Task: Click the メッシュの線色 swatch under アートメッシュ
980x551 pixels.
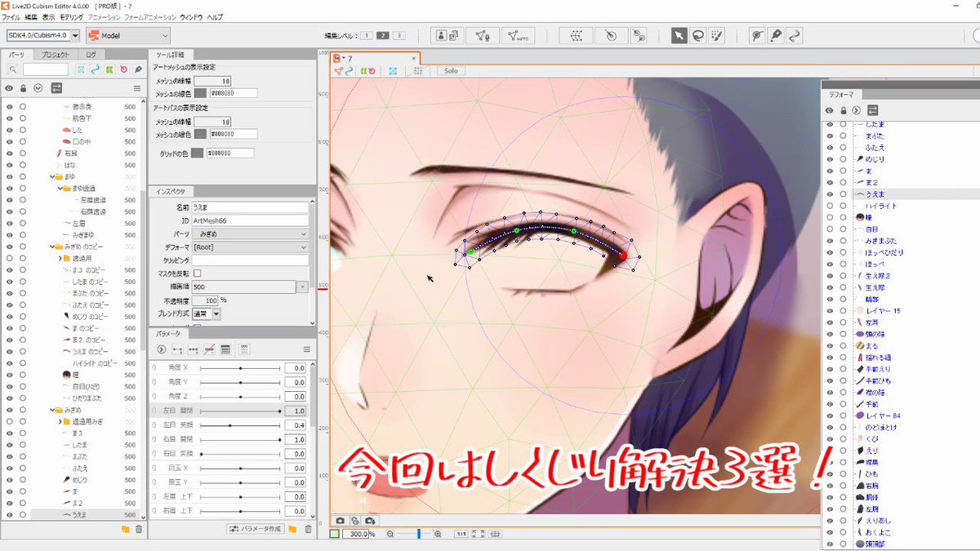Action: pos(201,93)
